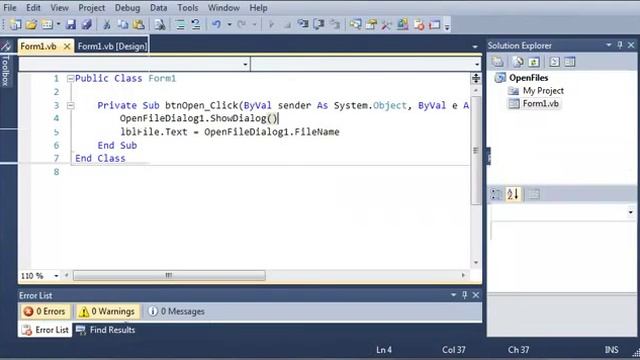Expand the Toolbox side panel

(x=6, y=63)
